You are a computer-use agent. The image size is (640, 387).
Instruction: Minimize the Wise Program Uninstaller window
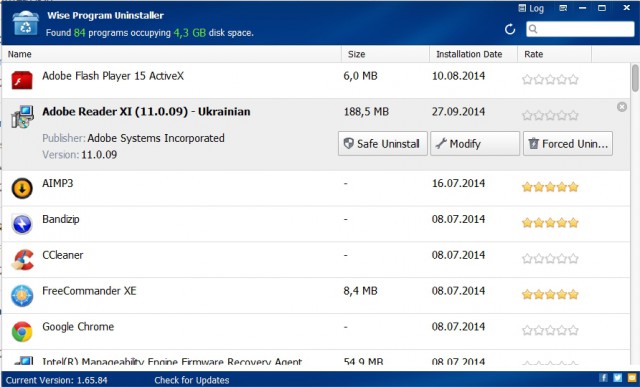[x=582, y=8]
